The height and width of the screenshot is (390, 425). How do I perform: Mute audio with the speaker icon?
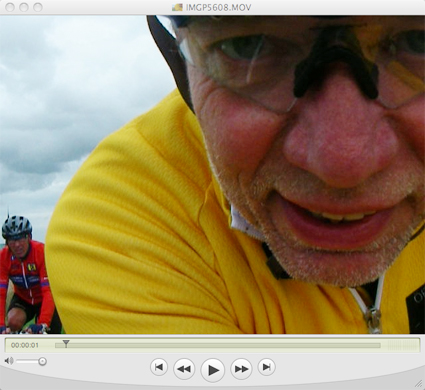click(9, 361)
